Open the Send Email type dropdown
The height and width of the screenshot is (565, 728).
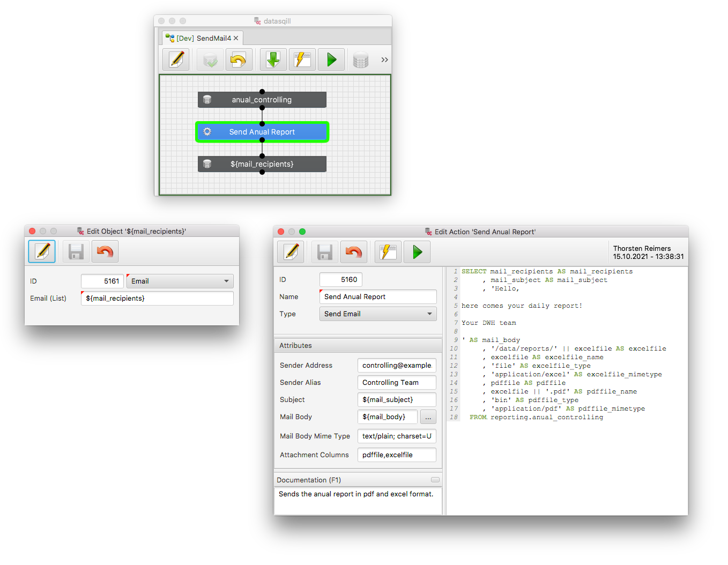[x=378, y=314]
